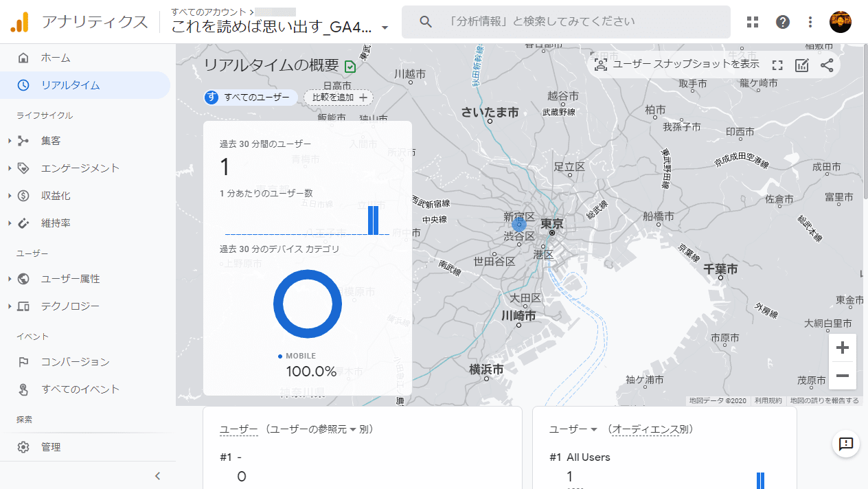This screenshot has height=489, width=868.
Task: Open コンバージョン in sidebar
Action: pos(76,362)
